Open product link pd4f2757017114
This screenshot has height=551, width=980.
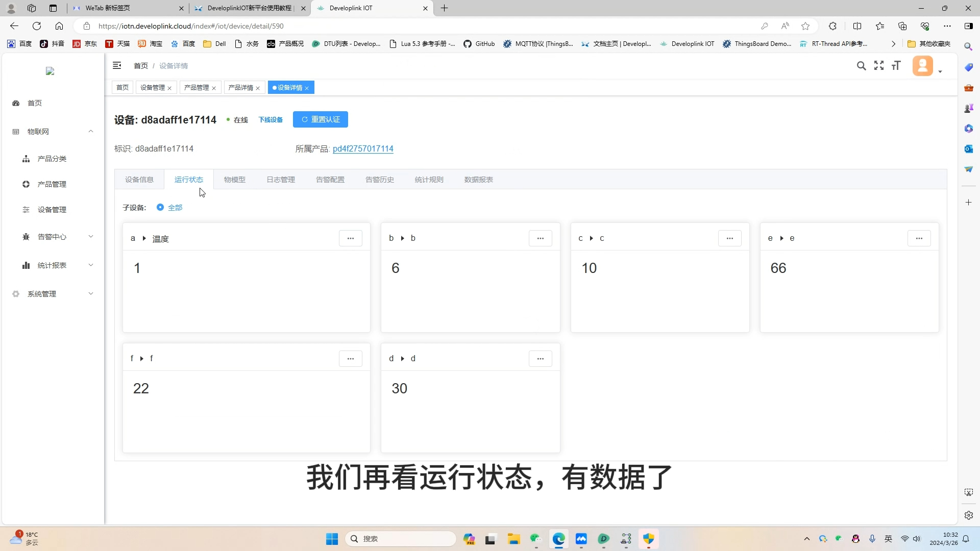[363, 149]
